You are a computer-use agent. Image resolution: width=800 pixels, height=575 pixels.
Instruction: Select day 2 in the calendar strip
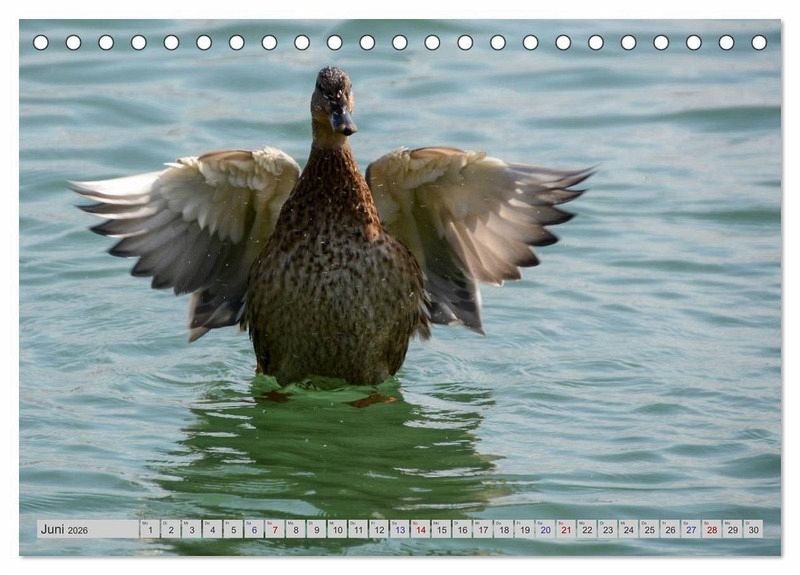point(171,529)
